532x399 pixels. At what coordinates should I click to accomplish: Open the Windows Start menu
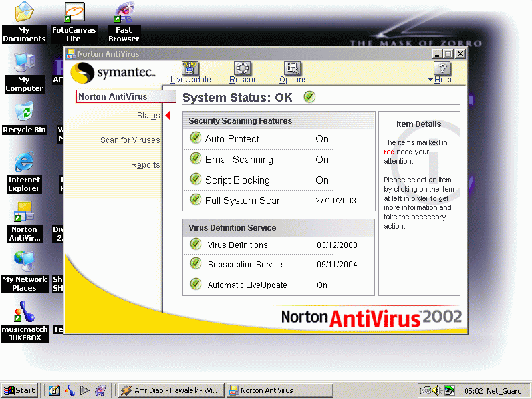point(19,390)
